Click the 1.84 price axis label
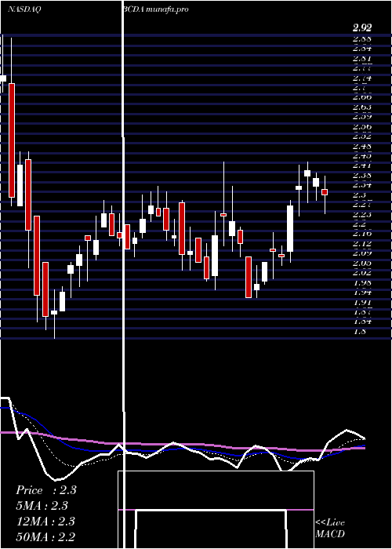 [x=362, y=321]
